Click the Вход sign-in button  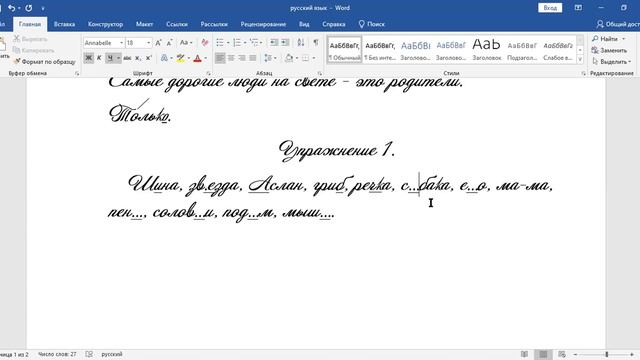point(550,8)
